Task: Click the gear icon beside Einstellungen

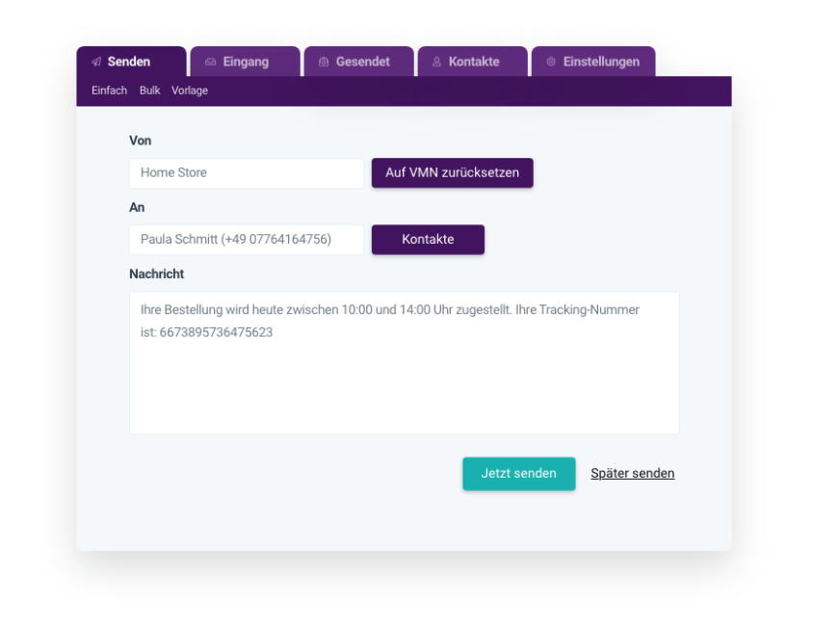Action: [x=551, y=62]
